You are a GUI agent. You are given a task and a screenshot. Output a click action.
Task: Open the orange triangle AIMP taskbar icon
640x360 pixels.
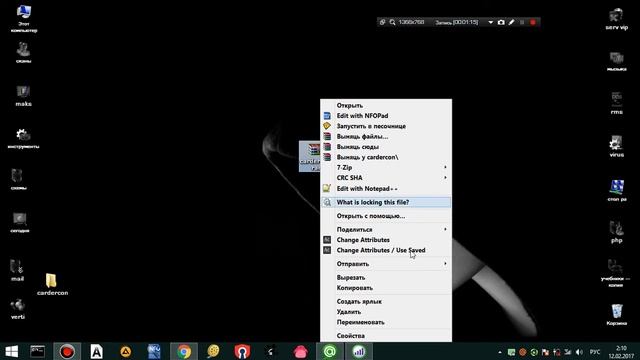click(x=126, y=351)
